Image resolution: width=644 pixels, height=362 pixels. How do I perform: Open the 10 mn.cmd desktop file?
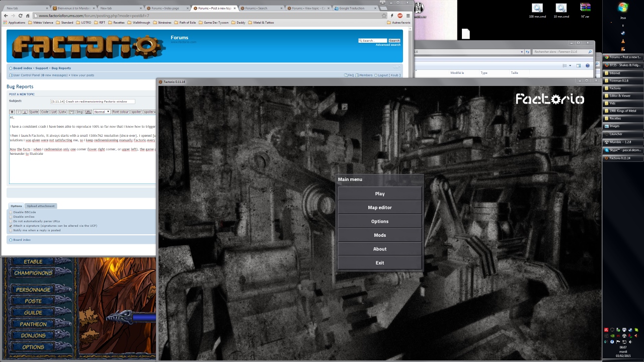point(561,11)
